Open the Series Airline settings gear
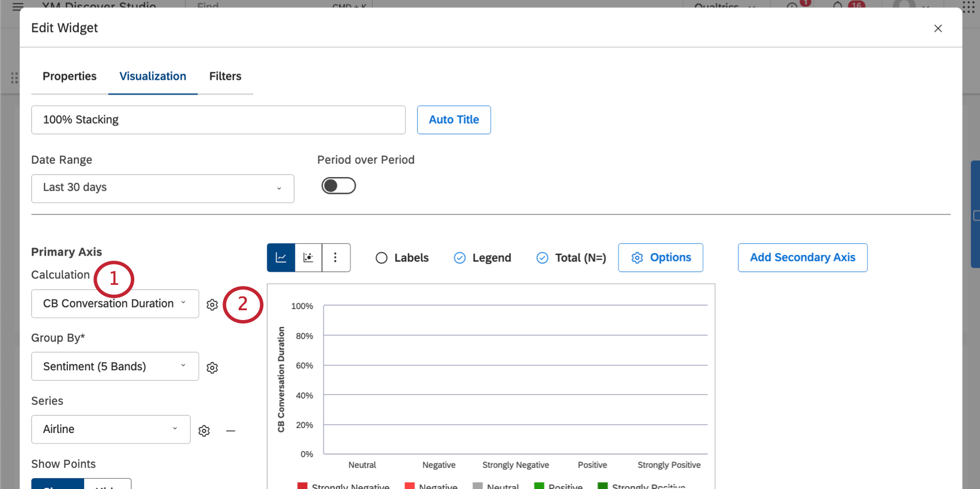The height and width of the screenshot is (489, 980). 204,430
